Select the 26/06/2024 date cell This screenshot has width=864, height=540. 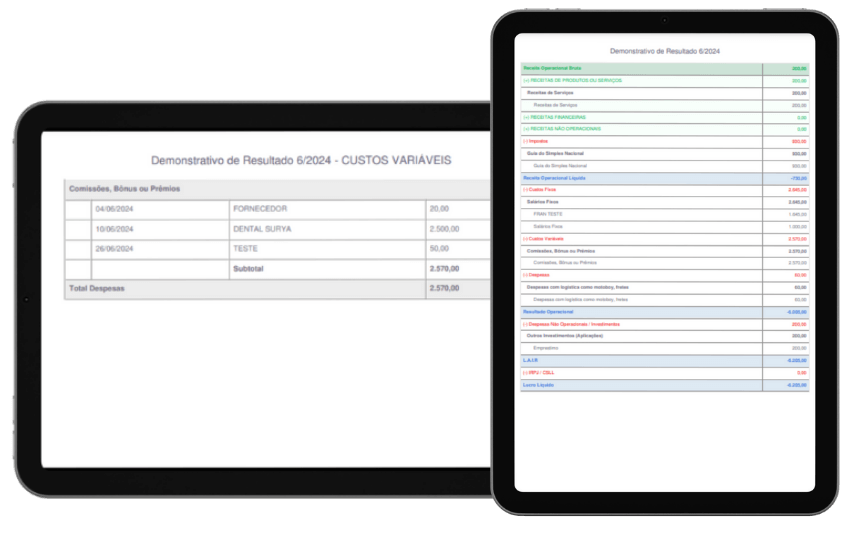point(116,248)
